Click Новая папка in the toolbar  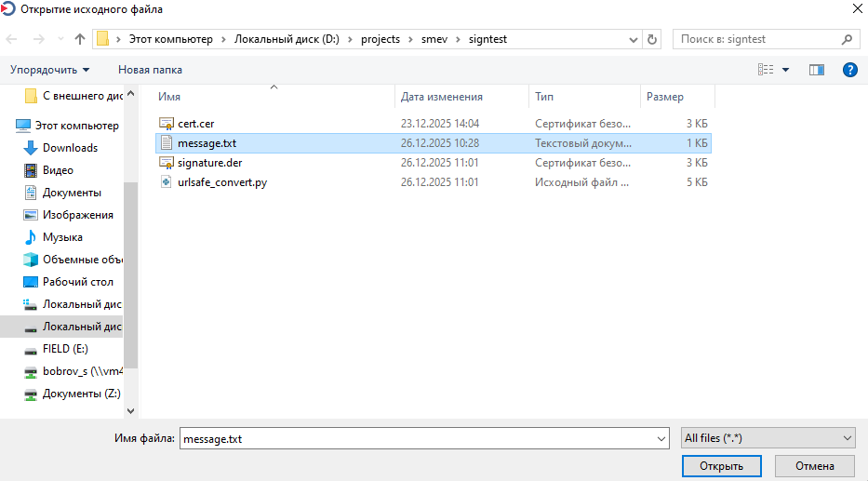pyautogui.click(x=150, y=70)
